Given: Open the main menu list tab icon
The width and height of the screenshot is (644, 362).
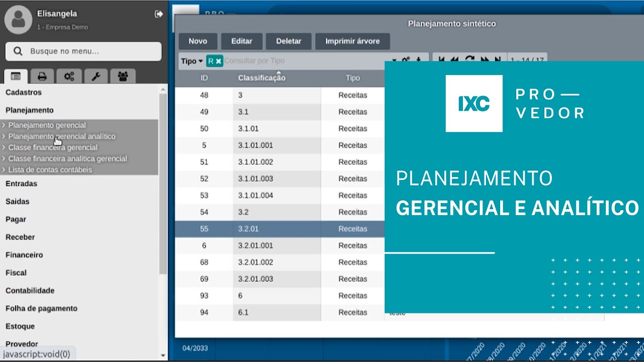Looking at the screenshot, I should coord(16,76).
